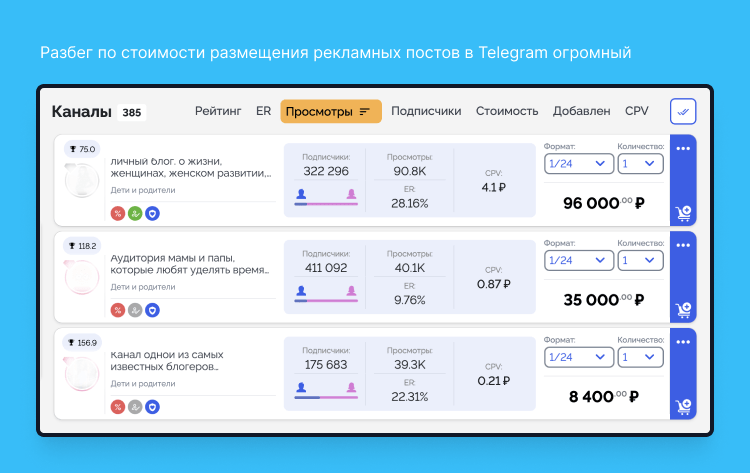The image size is (750, 473).
Task: Click rating badge 156.9
Action: coord(82,342)
